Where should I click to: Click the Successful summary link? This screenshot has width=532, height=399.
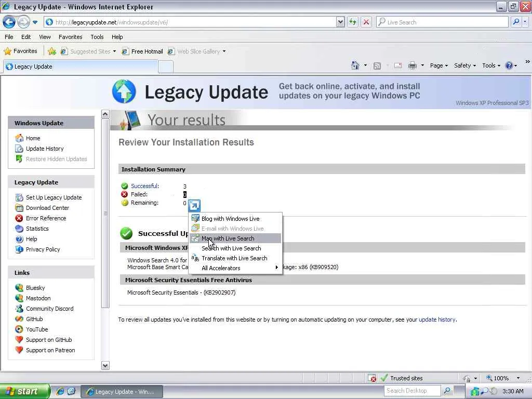click(x=145, y=186)
